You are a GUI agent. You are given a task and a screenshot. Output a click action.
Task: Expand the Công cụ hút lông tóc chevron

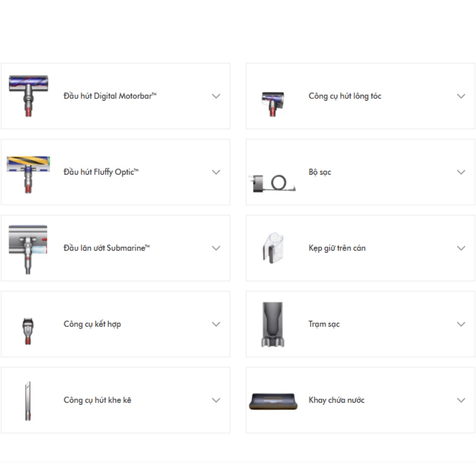pos(461,96)
